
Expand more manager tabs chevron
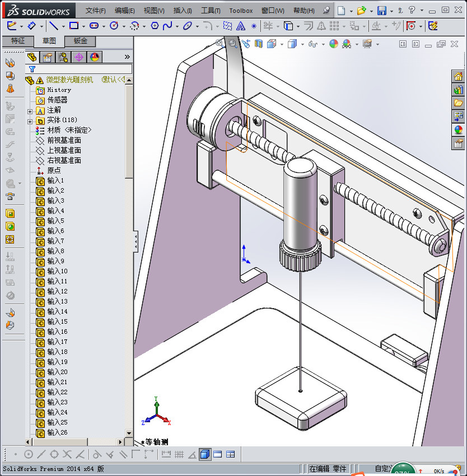[127, 57]
